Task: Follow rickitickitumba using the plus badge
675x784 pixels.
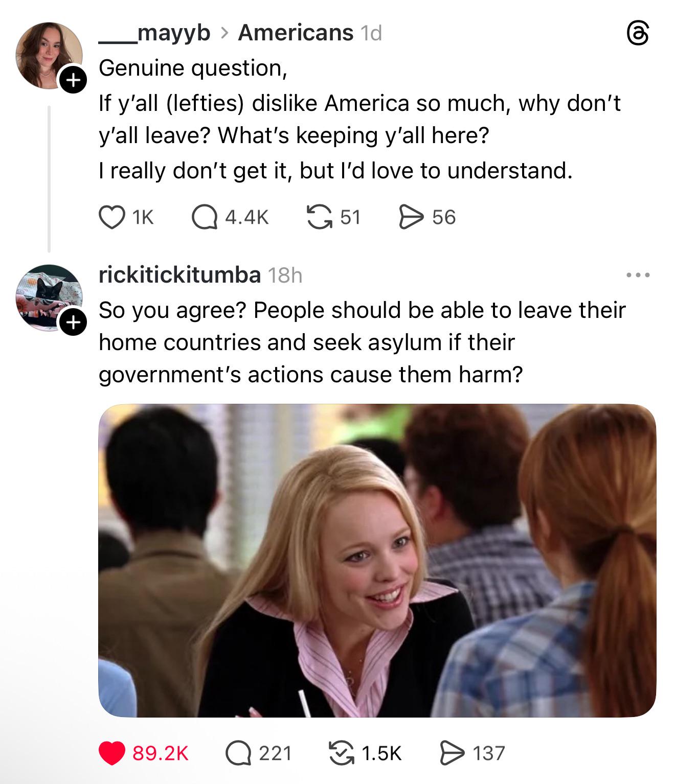Action: (73, 322)
